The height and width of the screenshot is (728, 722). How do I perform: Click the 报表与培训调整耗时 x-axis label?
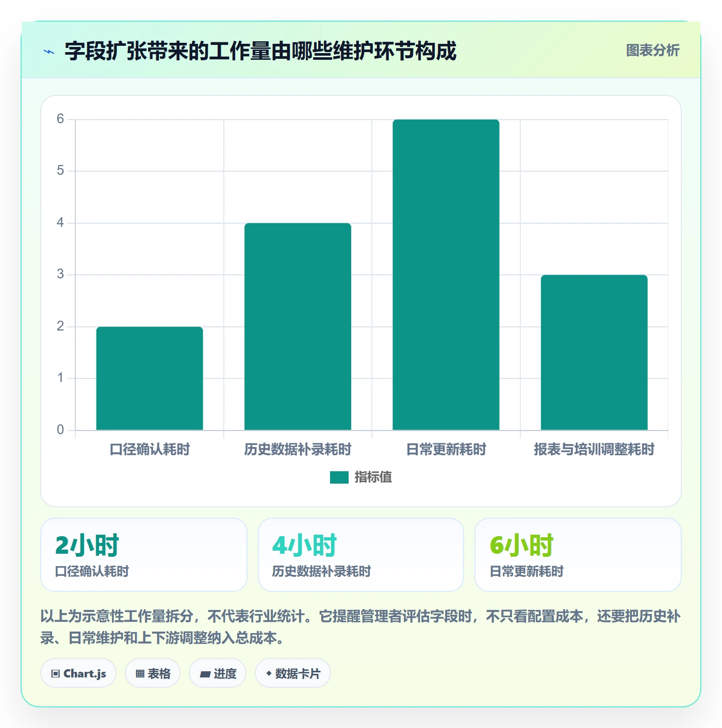click(x=594, y=450)
